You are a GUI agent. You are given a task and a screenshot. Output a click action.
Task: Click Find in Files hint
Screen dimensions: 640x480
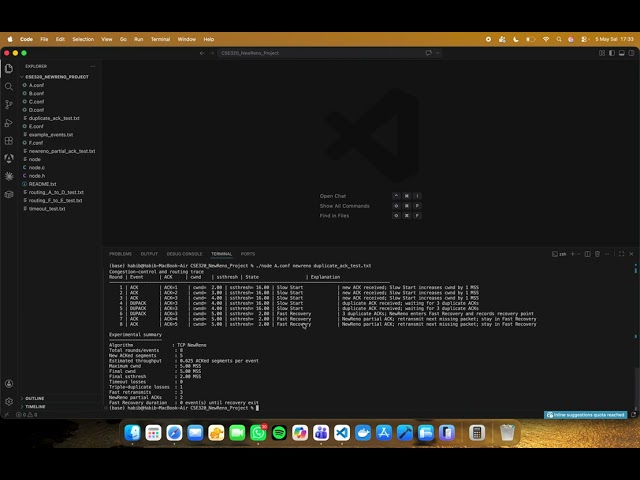tap(334, 216)
